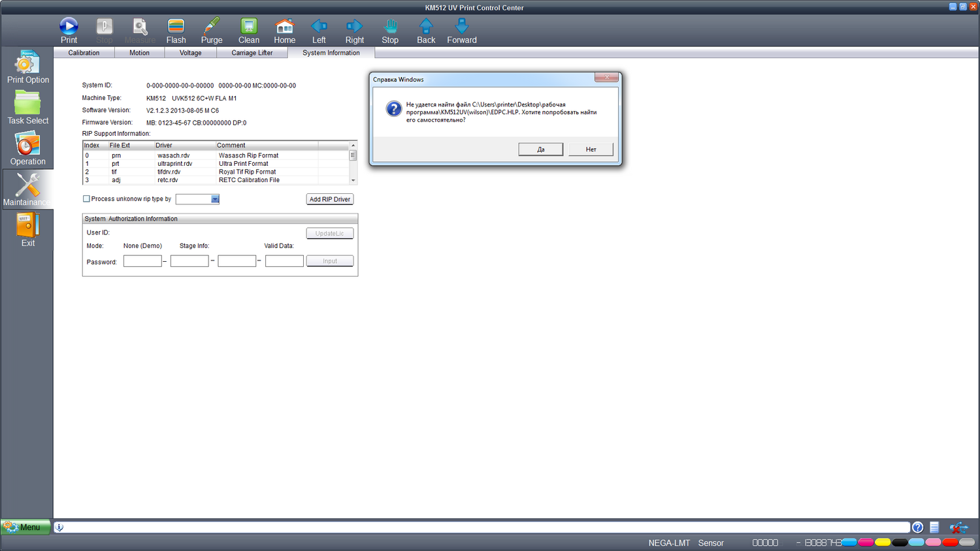
Task: Click the blue help question icon in status bar
Action: (918, 527)
